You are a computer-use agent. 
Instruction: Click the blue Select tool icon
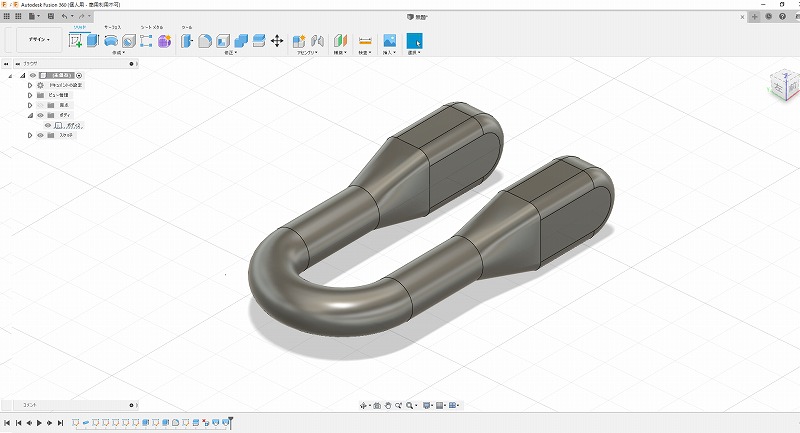tap(413, 41)
